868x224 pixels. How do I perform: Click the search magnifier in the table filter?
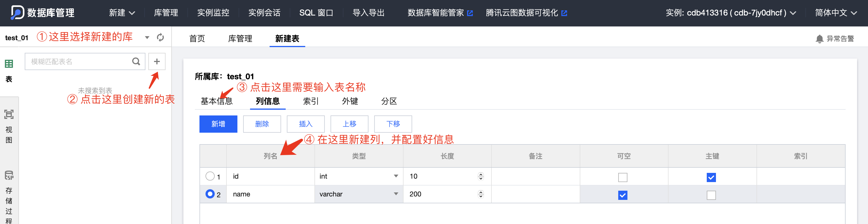(136, 62)
